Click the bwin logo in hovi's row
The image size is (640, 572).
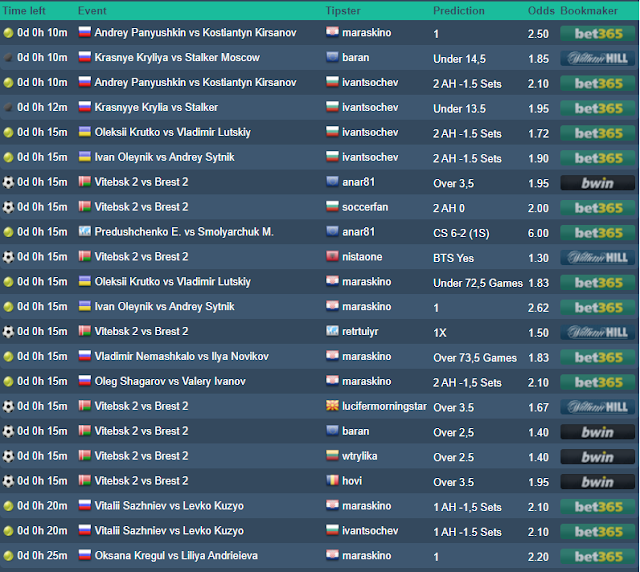point(598,482)
